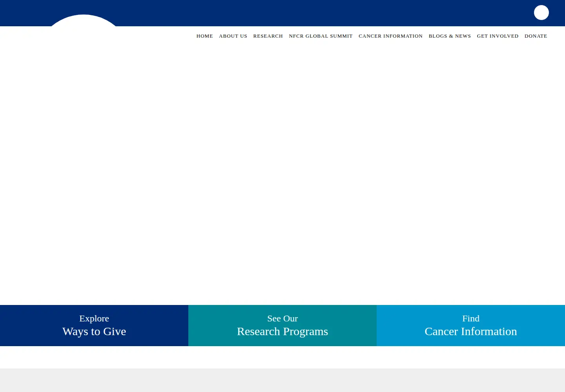This screenshot has width=565, height=392.
Task: Select the GET INVOLVED menu item
Action: [498, 36]
